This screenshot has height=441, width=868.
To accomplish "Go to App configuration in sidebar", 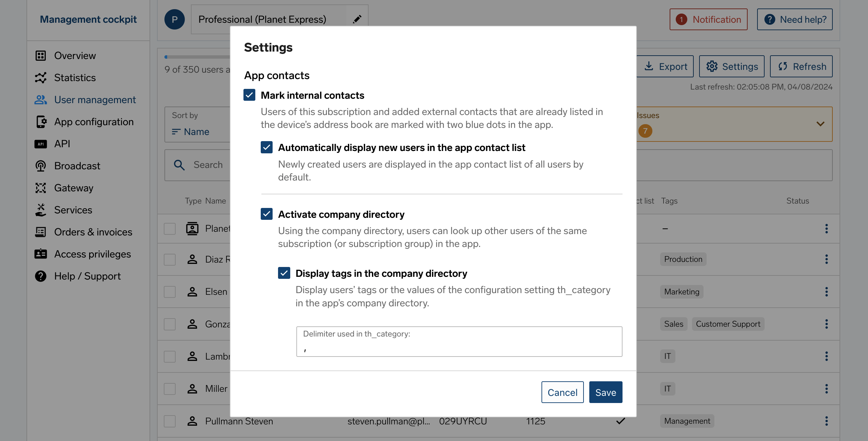I will 94,122.
